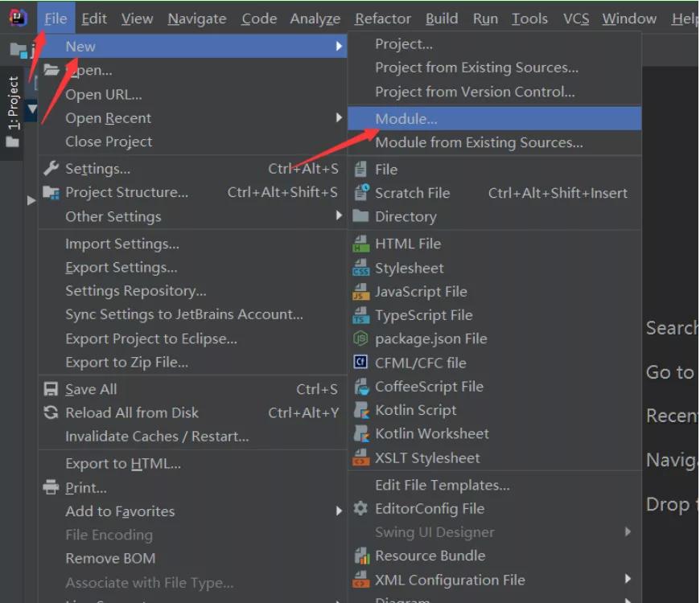
Task: Click the Save All floppy disk icon
Action: pos(51,389)
